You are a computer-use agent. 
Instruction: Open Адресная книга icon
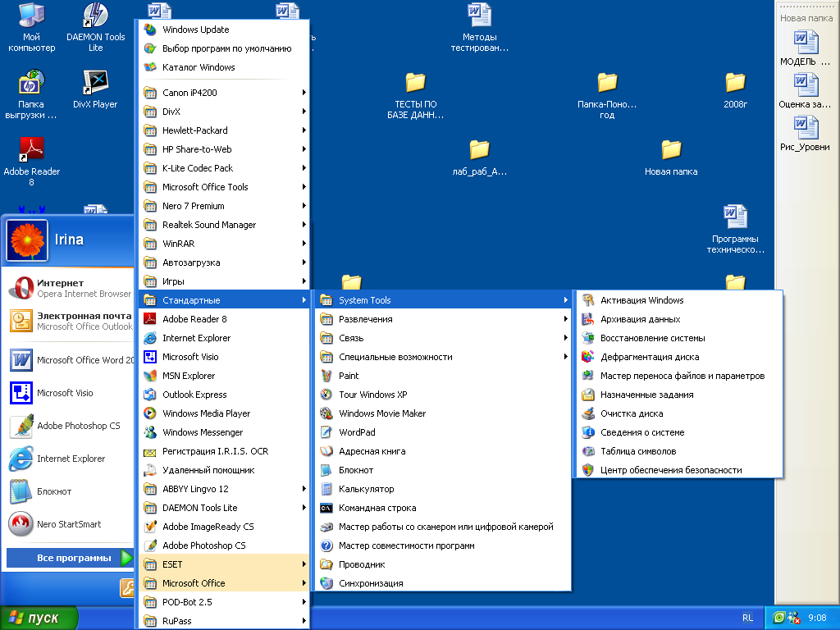coord(326,451)
